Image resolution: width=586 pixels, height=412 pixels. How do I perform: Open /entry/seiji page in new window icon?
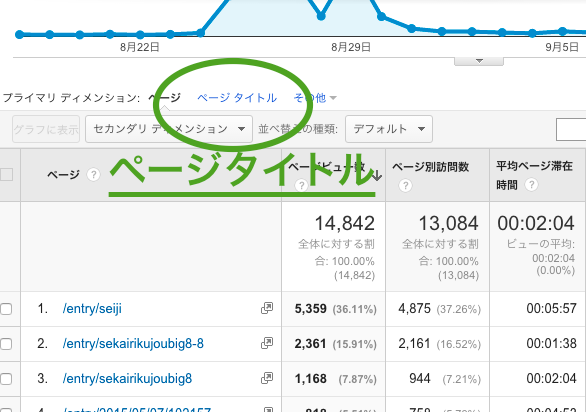pos(267,308)
